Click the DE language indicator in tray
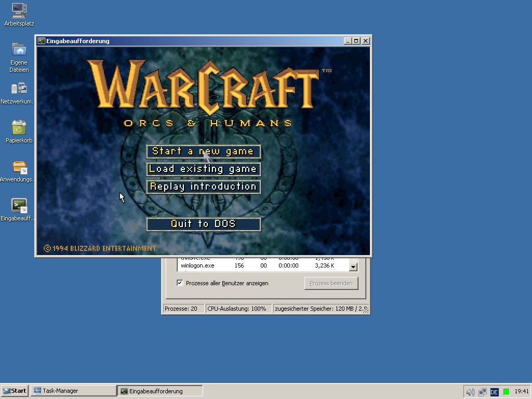 pos(494,392)
